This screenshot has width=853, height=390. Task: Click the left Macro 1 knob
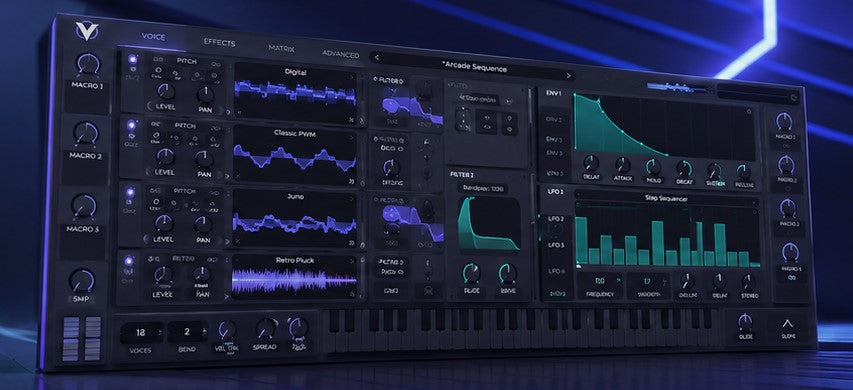coord(88,65)
